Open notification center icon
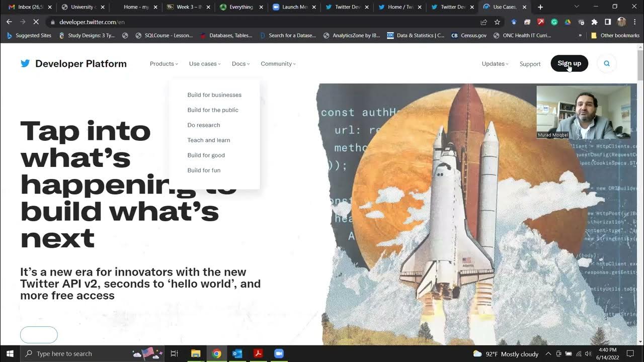The height and width of the screenshot is (362, 644). click(x=630, y=353)
